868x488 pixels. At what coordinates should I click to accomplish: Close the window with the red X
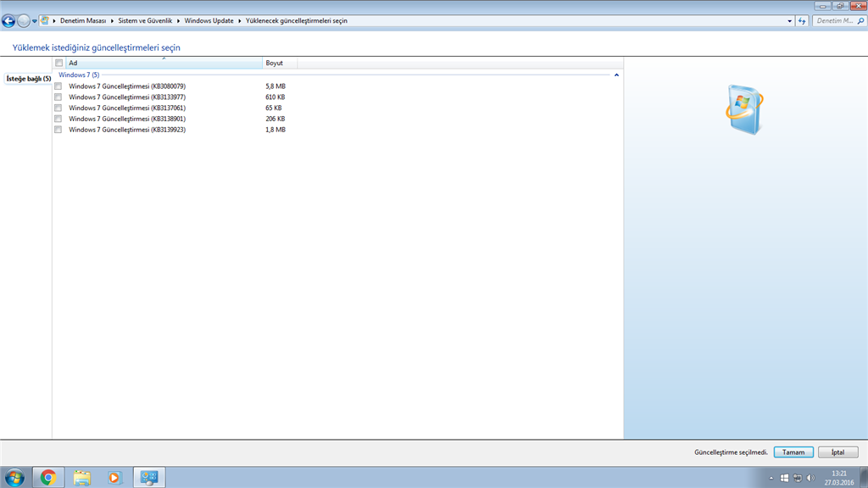[x=858, y=6]
